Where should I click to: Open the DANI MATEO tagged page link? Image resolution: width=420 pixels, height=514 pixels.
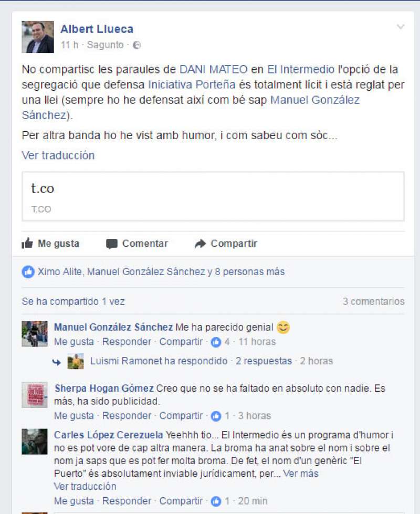tap(214, 69)
